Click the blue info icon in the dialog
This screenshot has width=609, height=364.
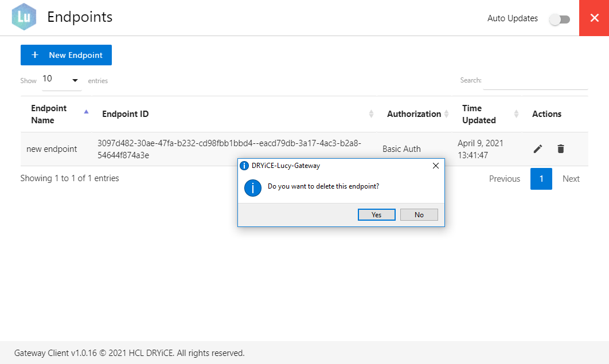[253, 188]
